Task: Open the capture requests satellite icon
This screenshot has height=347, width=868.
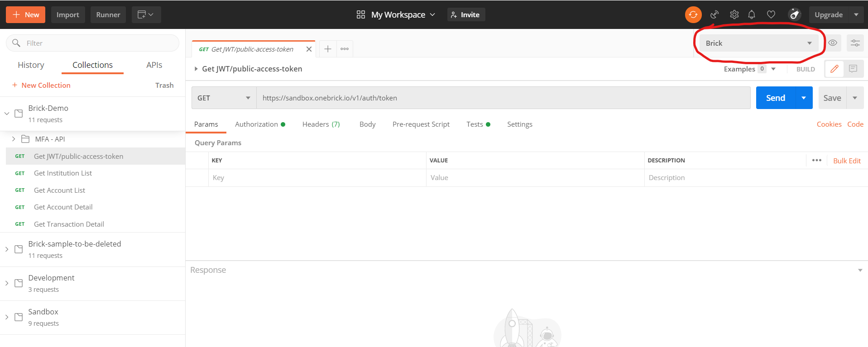Action: [x=715, y=14]
